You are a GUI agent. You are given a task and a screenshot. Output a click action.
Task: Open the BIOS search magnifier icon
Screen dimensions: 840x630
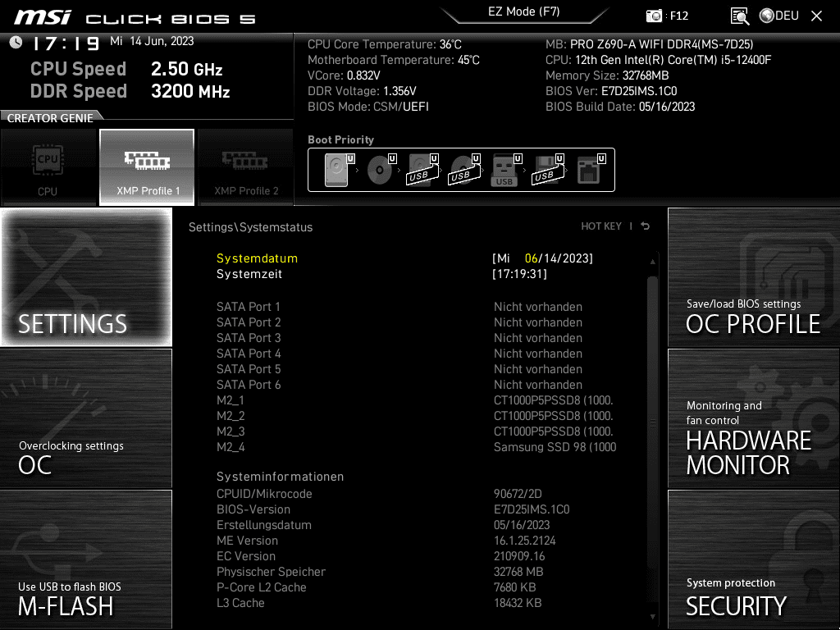tap(740, 16)
